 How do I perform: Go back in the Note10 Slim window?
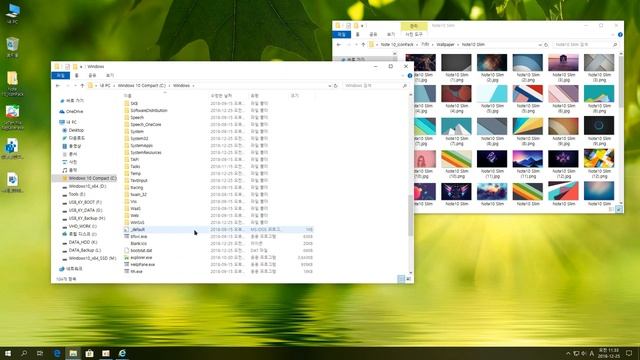tap(339, 44)
